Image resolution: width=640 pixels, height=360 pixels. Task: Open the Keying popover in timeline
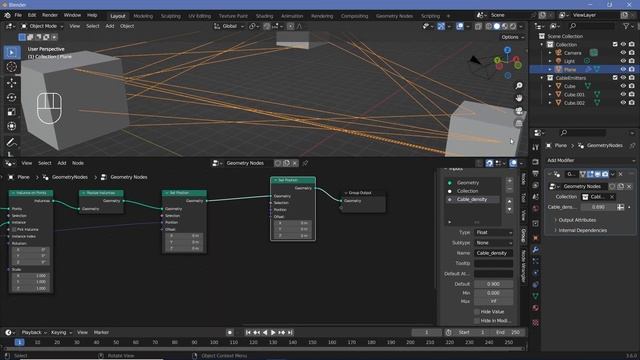[x=61, y=333]
